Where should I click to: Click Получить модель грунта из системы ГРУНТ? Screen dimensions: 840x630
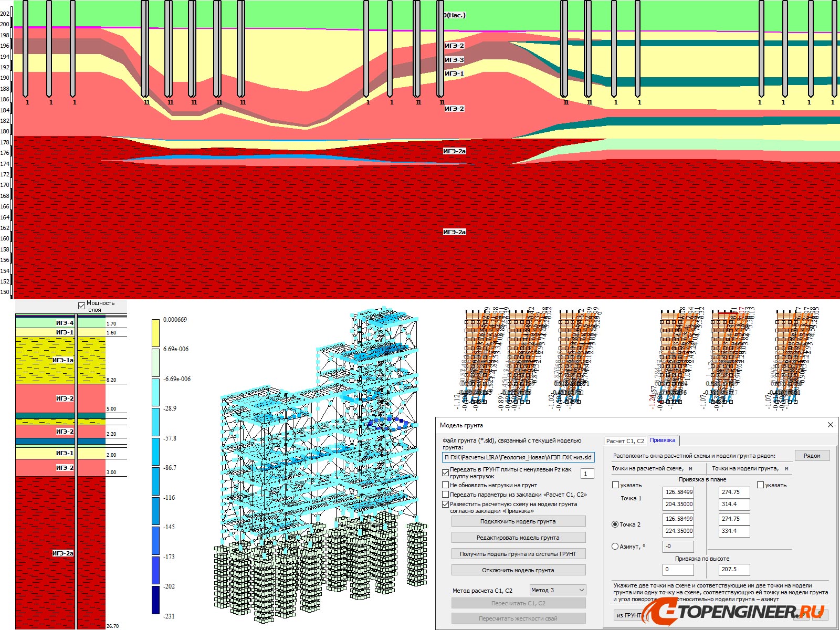518,554
